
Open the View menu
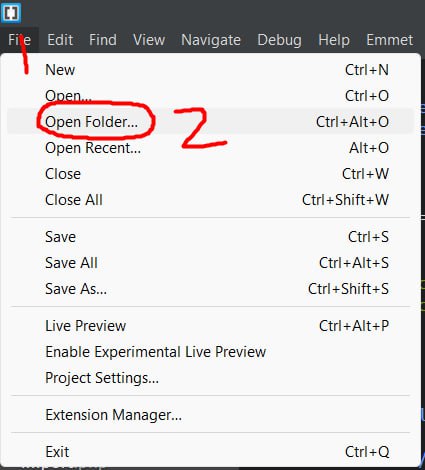tap(149, 40)
